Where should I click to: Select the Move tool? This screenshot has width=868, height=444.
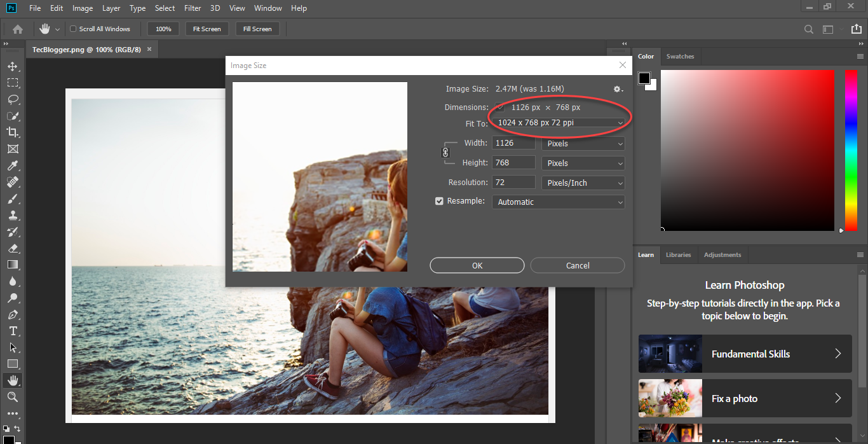click(x=12, y=66)
